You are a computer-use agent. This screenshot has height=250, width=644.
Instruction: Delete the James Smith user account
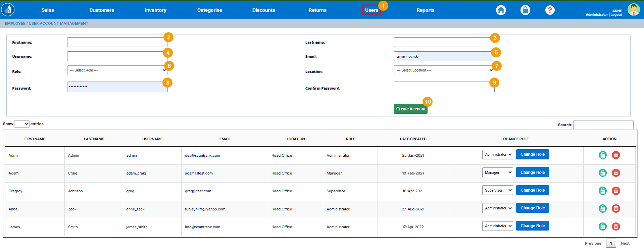tap(616, 227)
